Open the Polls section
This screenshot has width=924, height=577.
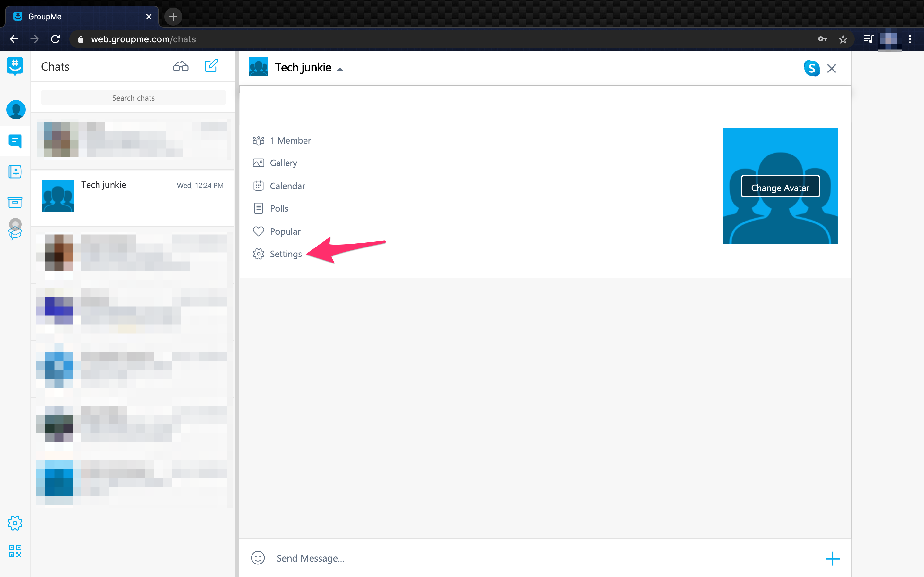coord(279,208)
